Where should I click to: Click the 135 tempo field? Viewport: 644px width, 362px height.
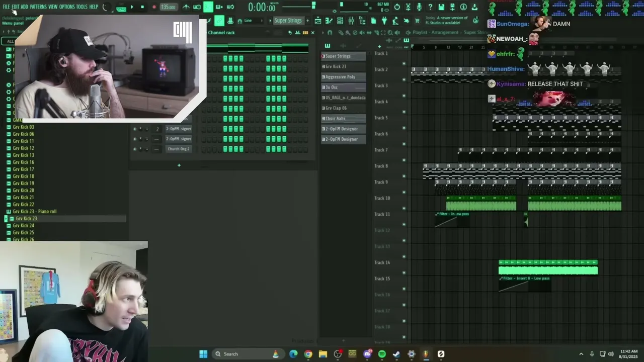tap(168, 7)
